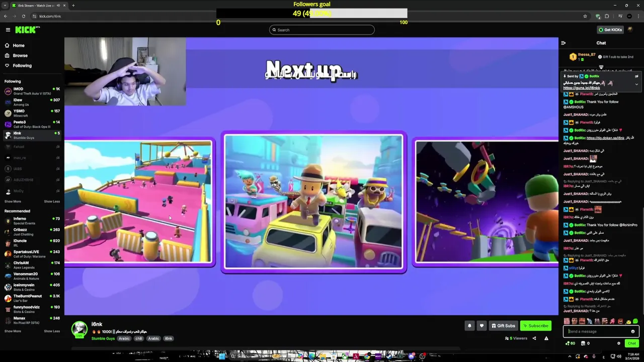The height and width of the screenshot is (362, 644).
Task: Open the YSMO Minecraft channel
Action: click(x=32, y=113)
